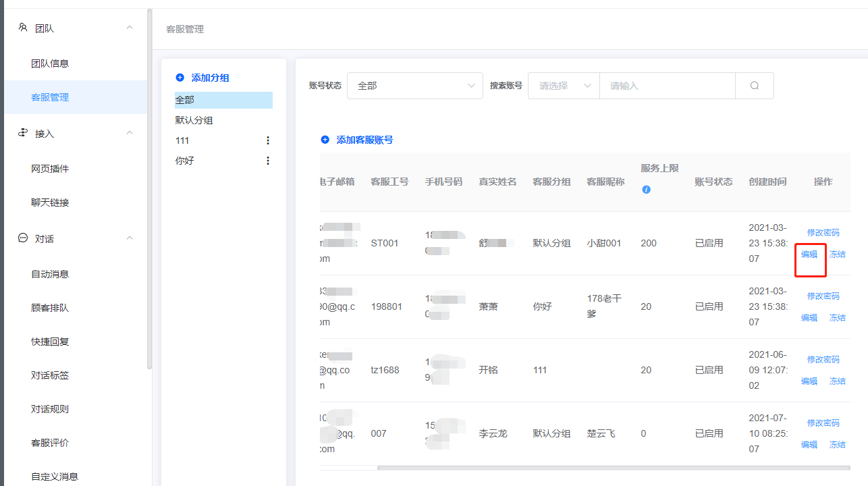Image resolution: width=868 pixels, height=486 pixels.
Task: Click 修改密码 for agent tz1688
Action: 823,359
